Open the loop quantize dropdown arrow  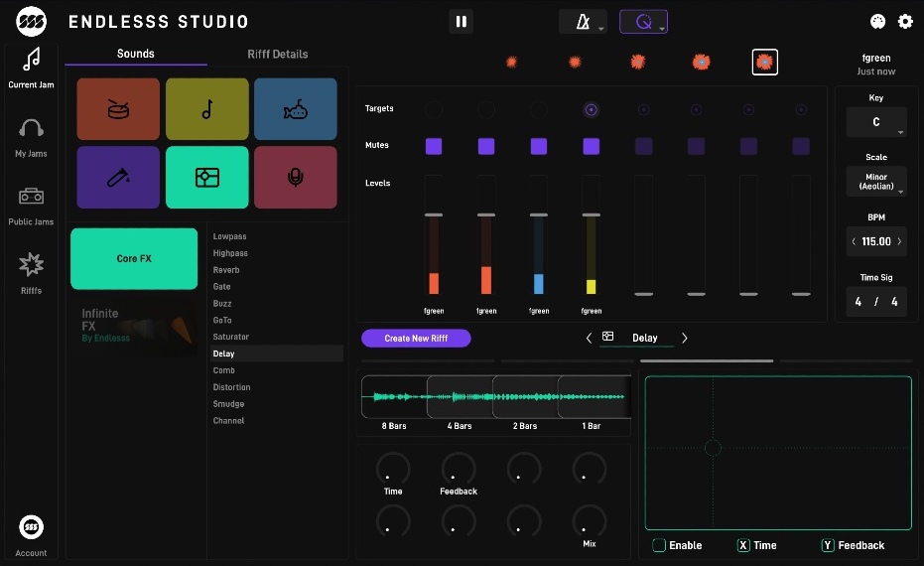pyautogui.click(x=662, y=28)
